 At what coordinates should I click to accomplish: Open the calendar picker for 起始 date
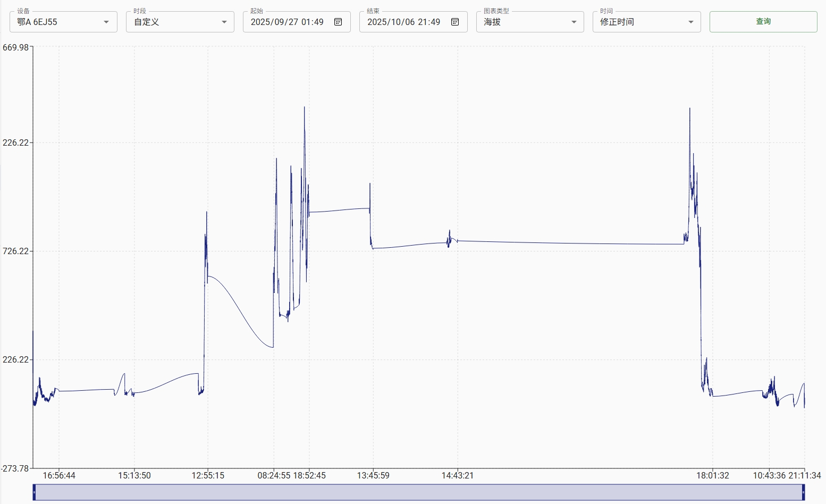point(338,22)
